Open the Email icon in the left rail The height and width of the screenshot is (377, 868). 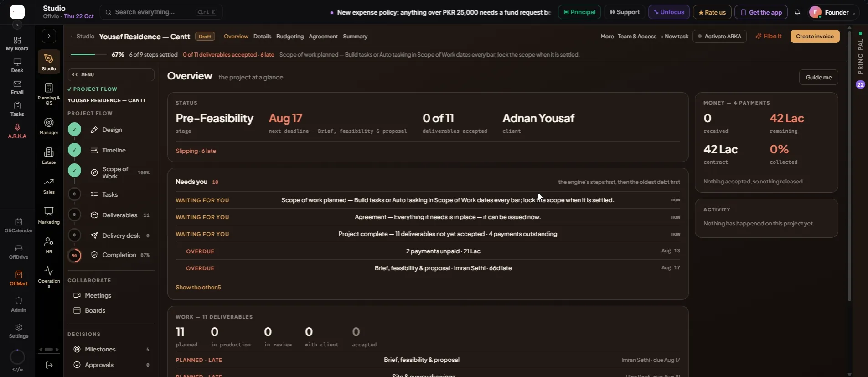(x=17, y=88)
